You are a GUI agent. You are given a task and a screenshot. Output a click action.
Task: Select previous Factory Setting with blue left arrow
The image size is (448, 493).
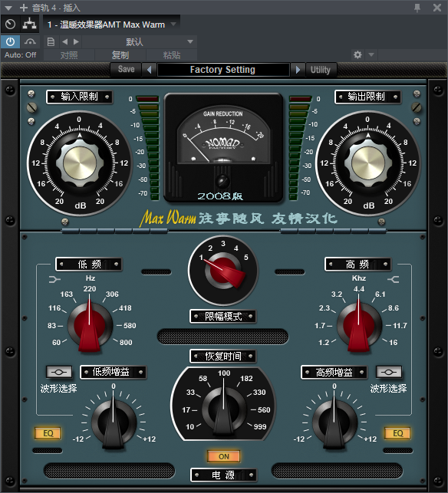(x=150, y=70)
